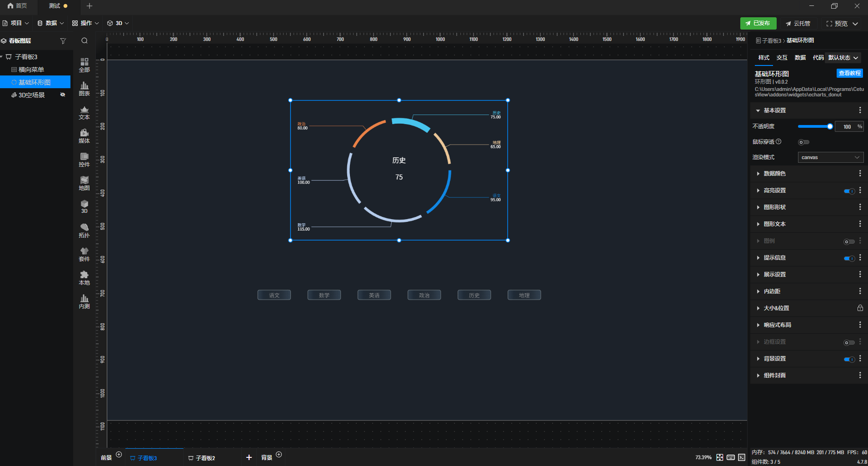The width and height of the screenshot is (868, 466).
Task: Click the 查看教程 tutorial button
Action: click(849, 73)
